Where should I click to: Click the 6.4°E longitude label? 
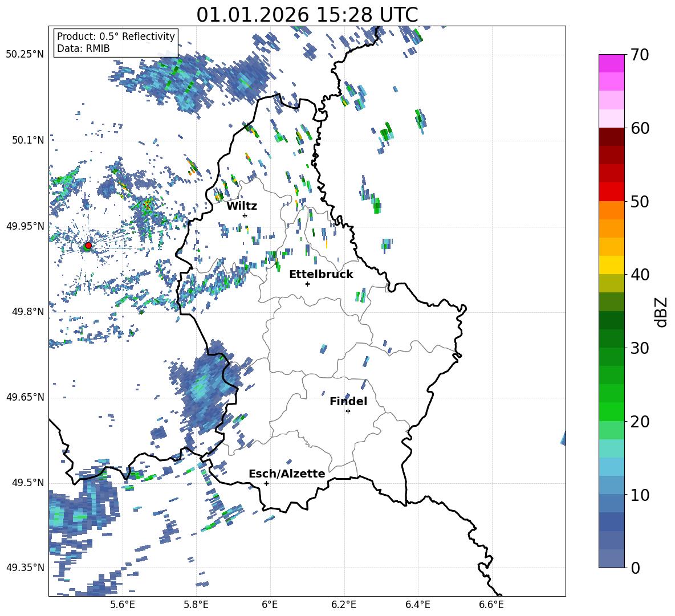coord(417,605)
